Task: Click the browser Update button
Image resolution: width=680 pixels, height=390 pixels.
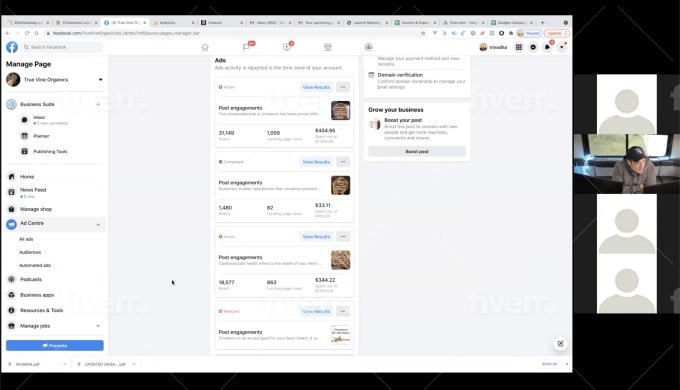Action: pyautogui.click(x=556, y=33)
